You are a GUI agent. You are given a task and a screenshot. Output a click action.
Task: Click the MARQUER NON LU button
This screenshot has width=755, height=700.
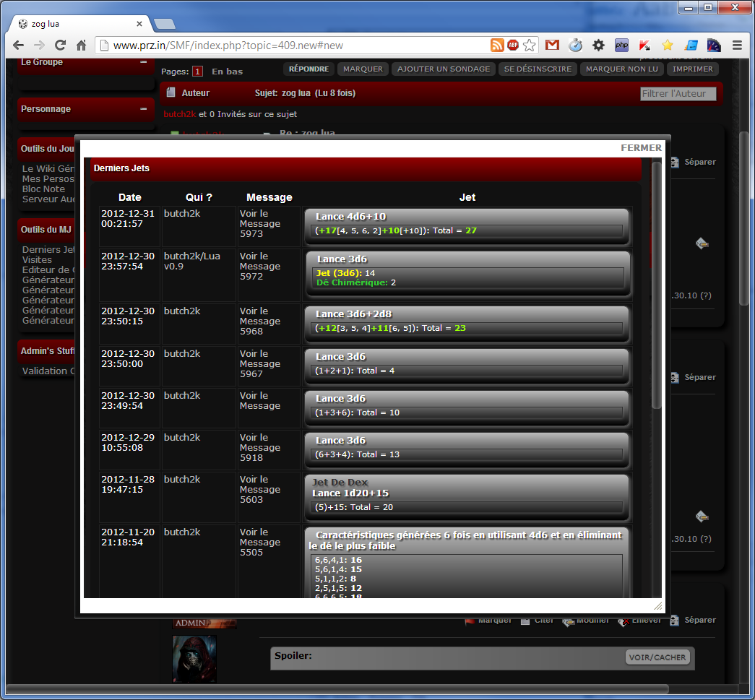pos(621,69)
